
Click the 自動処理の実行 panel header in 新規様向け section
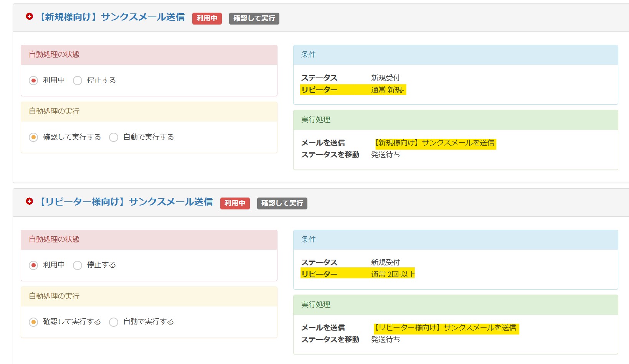(x=149, y=112)
